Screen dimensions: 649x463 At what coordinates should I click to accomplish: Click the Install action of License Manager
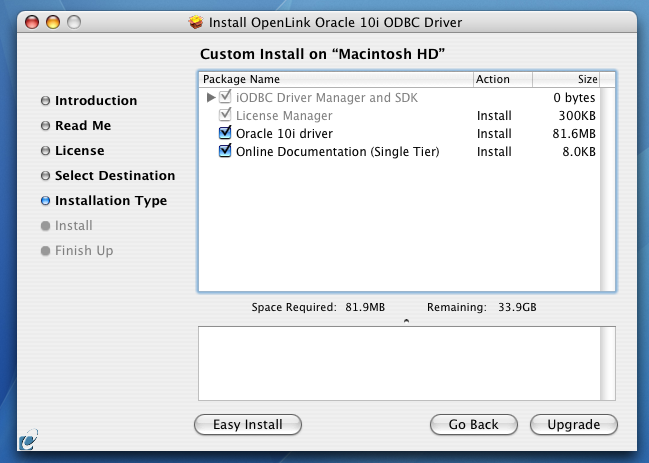494,115
